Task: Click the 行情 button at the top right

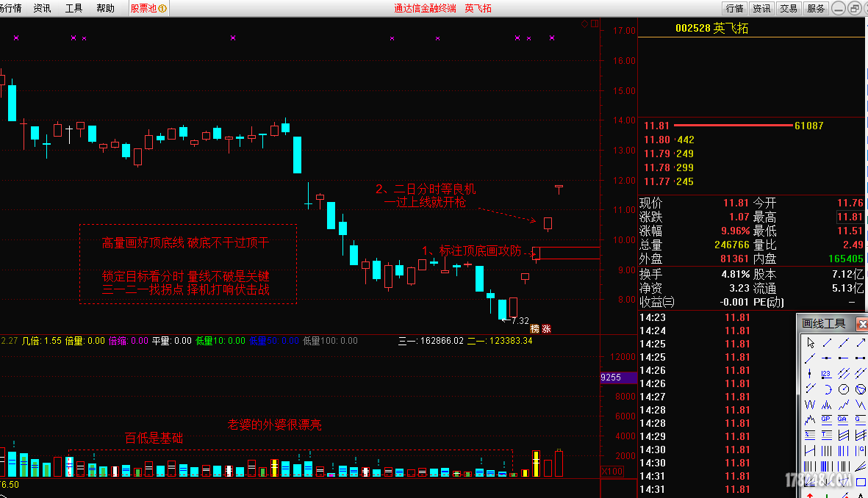Action: (x=734, y=8)
